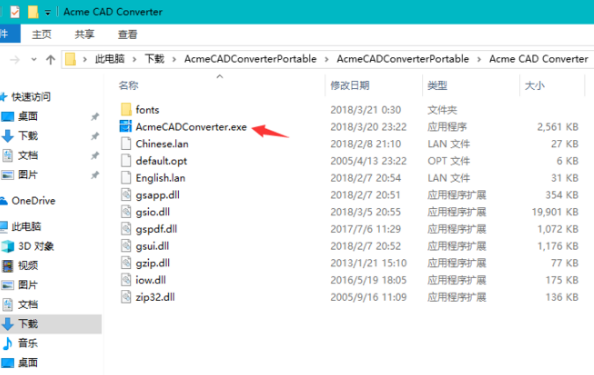
Task: Open the fonts folder icon
Action: 126,109
